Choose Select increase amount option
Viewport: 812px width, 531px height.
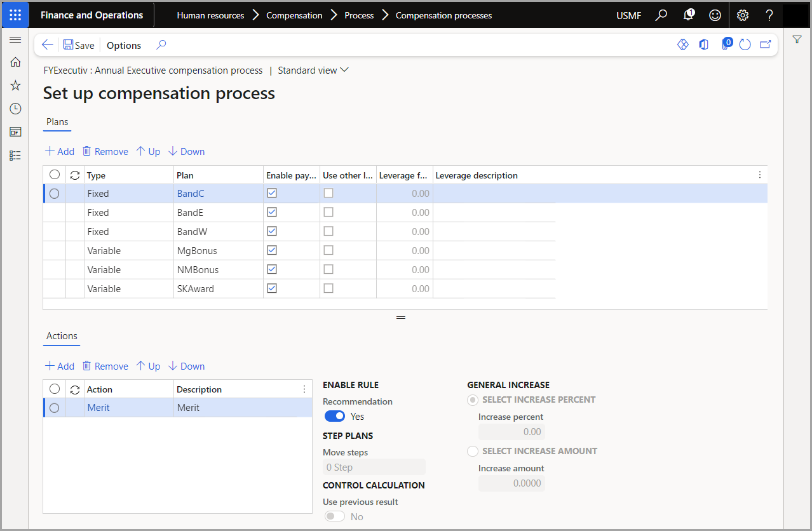coord(472,451)
